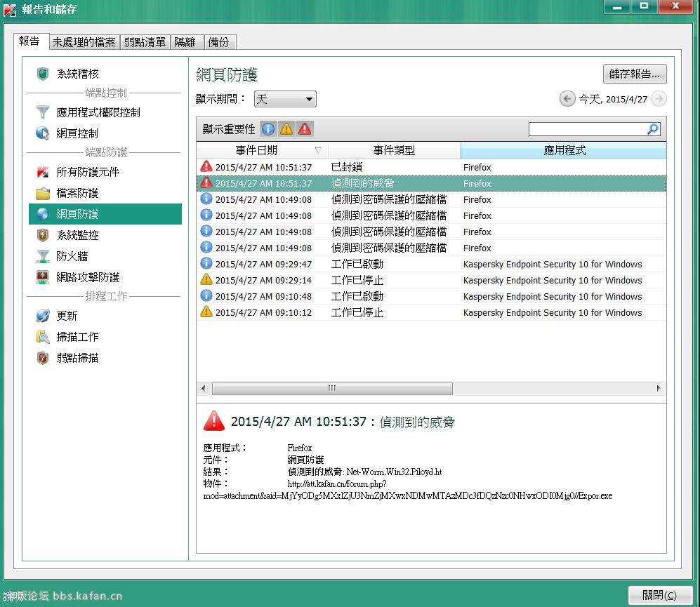The image size is (700, 607).
Task: Click the info icon on 09:29:47 row
Action: (x=206, y=263)
